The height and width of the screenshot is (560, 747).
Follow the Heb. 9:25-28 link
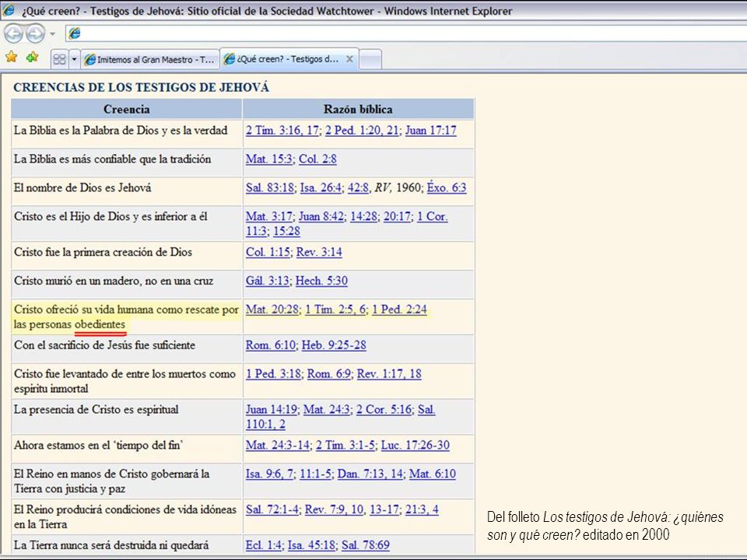334,345
